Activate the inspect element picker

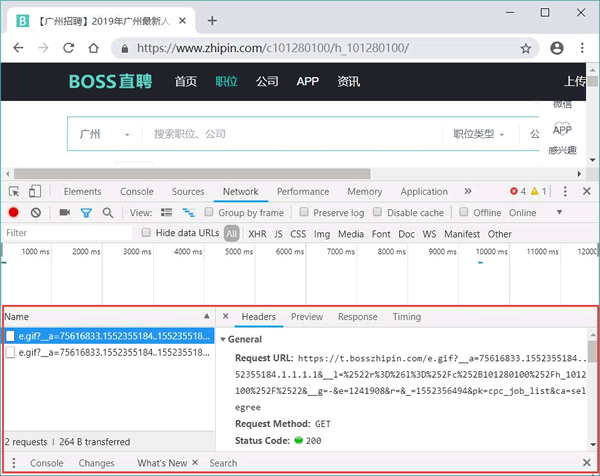click(x=14, y=191)
